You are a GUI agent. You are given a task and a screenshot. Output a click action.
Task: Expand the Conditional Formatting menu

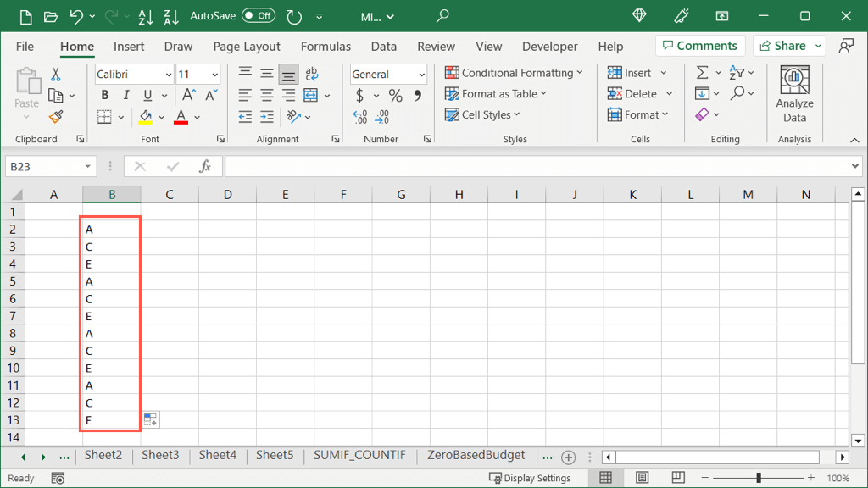pos(514,73)
